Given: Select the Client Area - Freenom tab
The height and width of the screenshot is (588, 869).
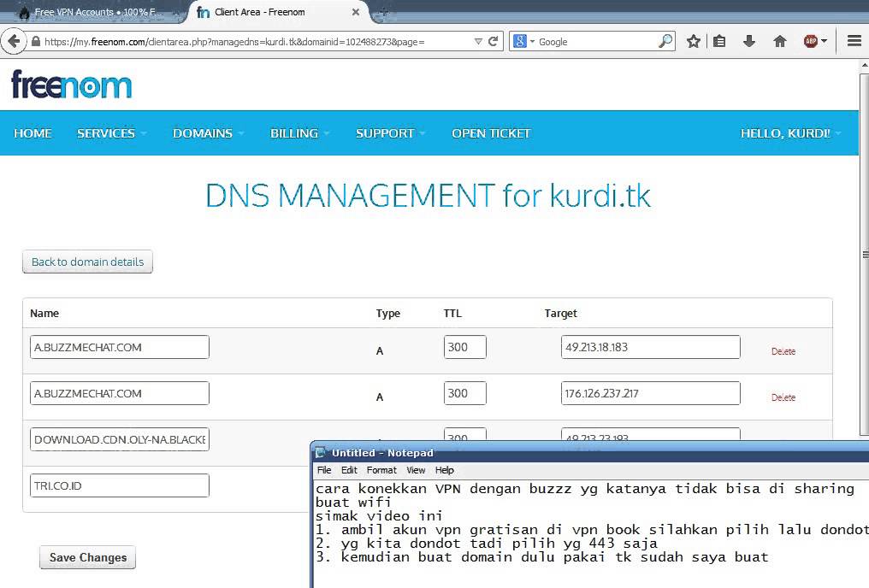Looking at the screenshot, I should coord(277,12).
